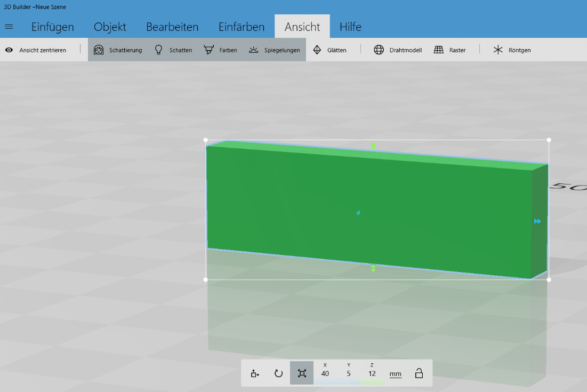Open the Einfärben tab
This screenshot has width=587, height=392.
pyautogui.click(x=242, y=27)
